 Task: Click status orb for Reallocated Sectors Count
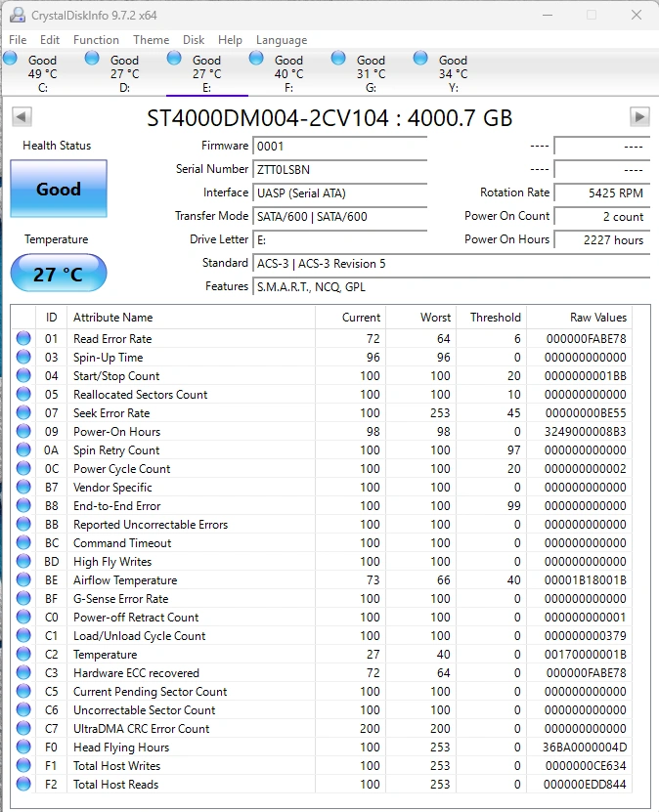click(x=23, y=395)
